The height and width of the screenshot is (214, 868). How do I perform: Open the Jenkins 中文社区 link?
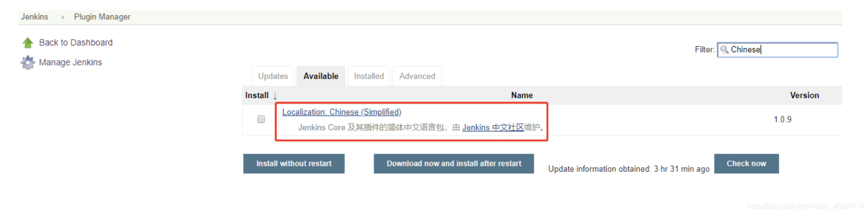click(493, 128)
